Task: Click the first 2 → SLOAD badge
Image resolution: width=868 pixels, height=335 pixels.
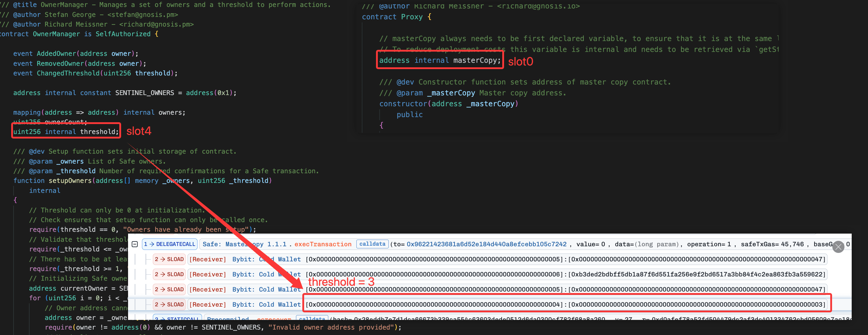Action: (169, 259)
